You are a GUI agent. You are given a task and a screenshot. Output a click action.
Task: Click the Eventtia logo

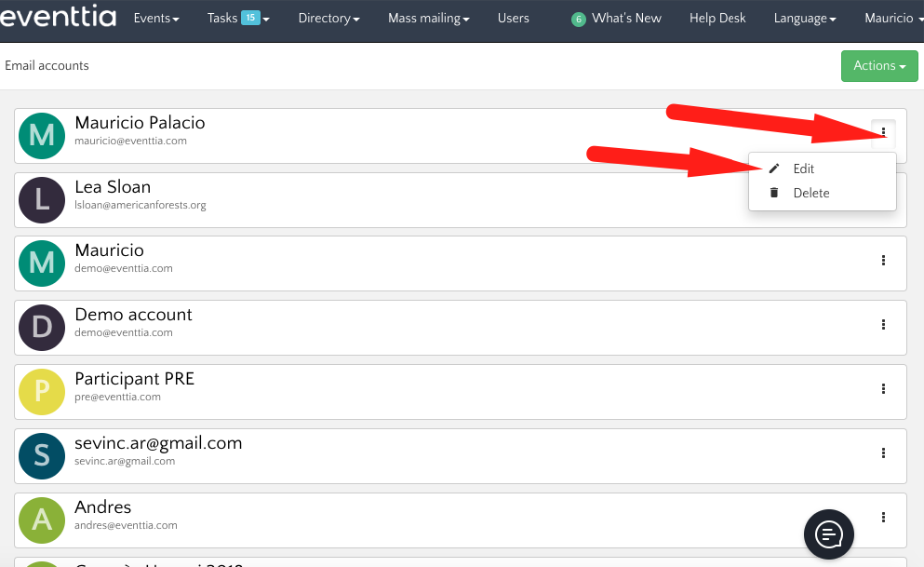[58, 18]
